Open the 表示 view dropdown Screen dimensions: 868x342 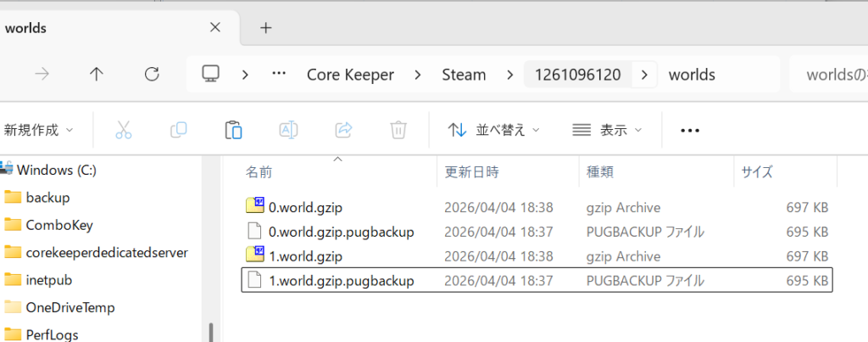pyautogui.click(x=607, y=130)
